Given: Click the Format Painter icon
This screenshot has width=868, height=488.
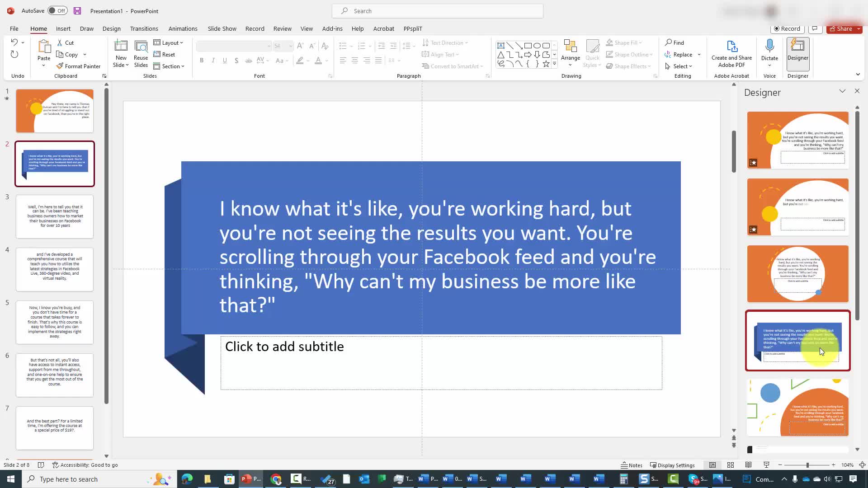Looking at the screenshot, I should click(x=60, y=66).
